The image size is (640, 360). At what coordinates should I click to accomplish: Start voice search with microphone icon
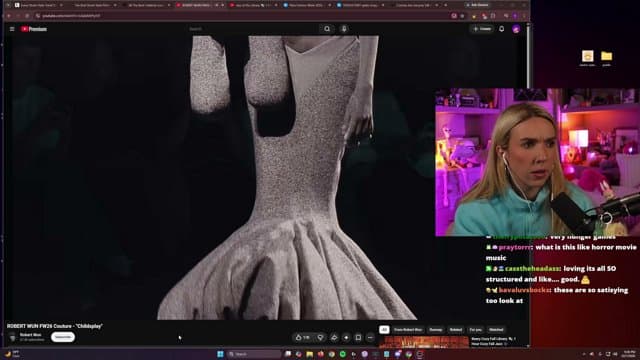tap(344, 29)
